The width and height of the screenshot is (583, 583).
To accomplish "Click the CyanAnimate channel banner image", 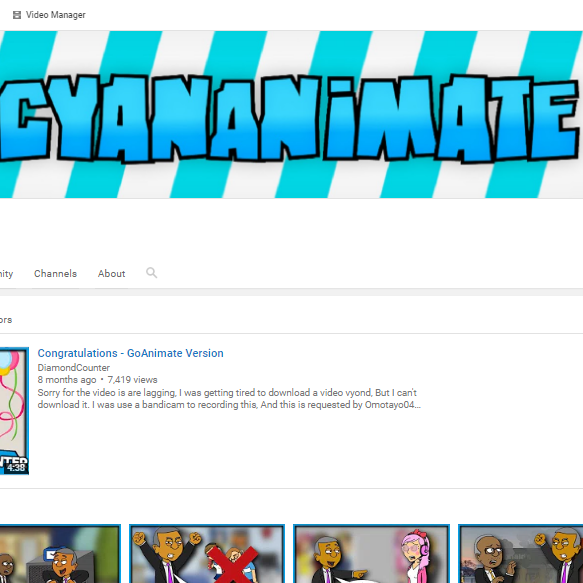I will pos(292,115).
